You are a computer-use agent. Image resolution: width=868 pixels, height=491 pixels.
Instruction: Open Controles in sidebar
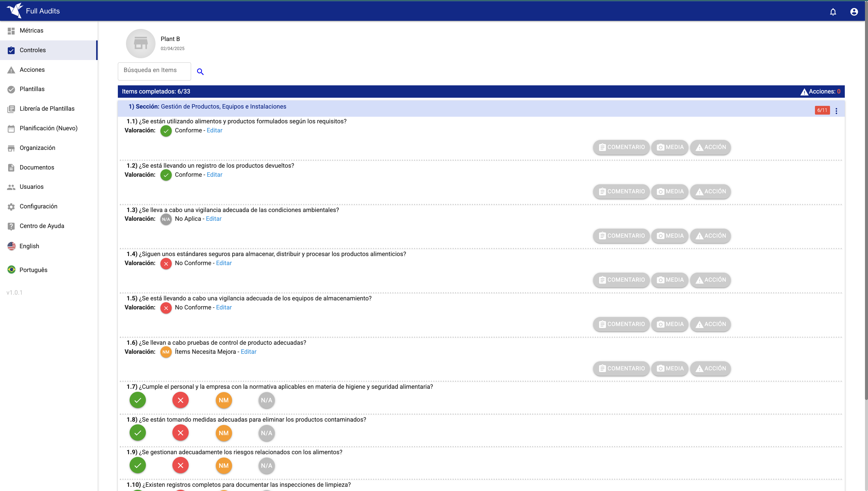coord(49,50)
